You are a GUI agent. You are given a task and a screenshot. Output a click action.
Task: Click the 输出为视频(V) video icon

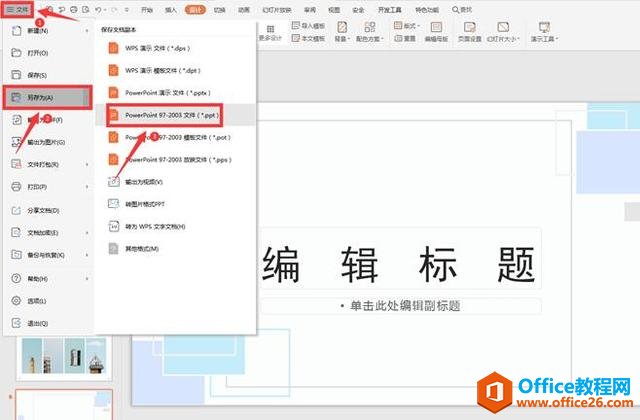[113, 182]
